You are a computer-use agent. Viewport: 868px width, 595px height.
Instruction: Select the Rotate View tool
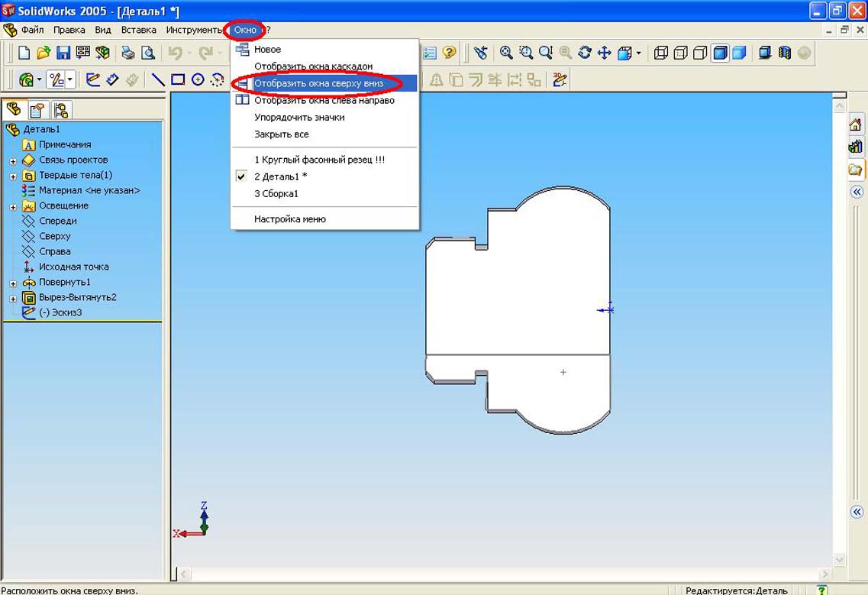[x=585, y=53]
